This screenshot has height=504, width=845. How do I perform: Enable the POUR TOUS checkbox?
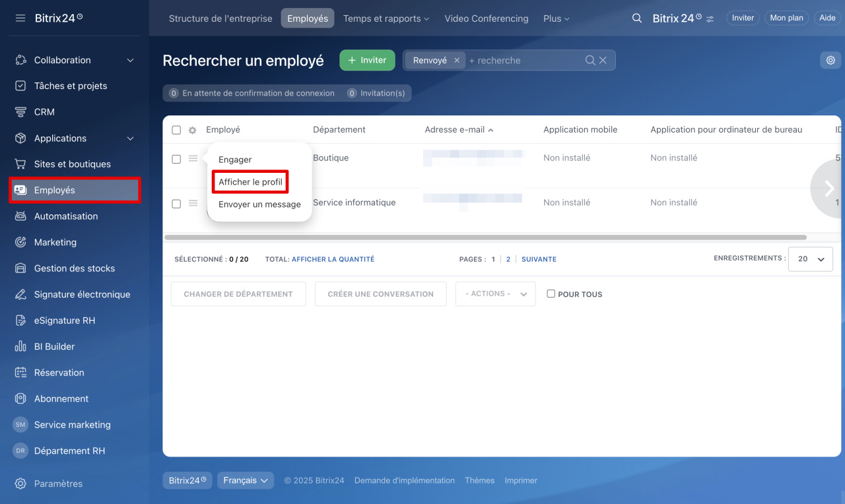[551, 294]
